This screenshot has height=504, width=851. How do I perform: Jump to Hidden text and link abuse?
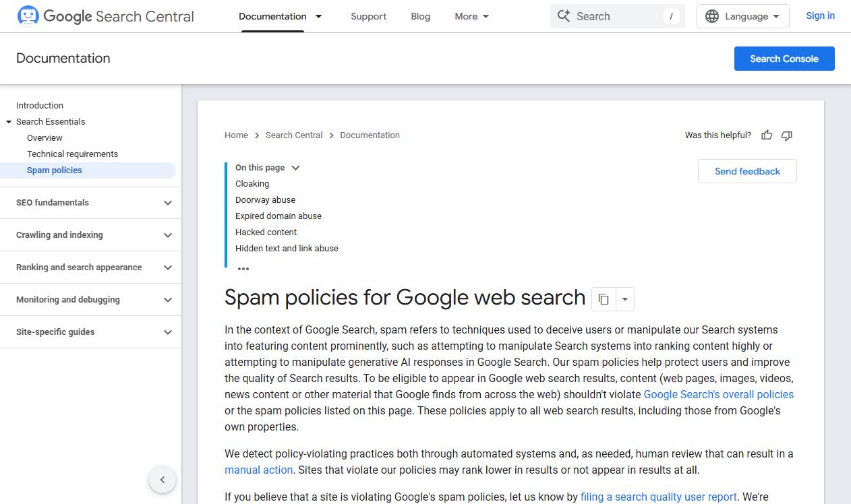287,249
